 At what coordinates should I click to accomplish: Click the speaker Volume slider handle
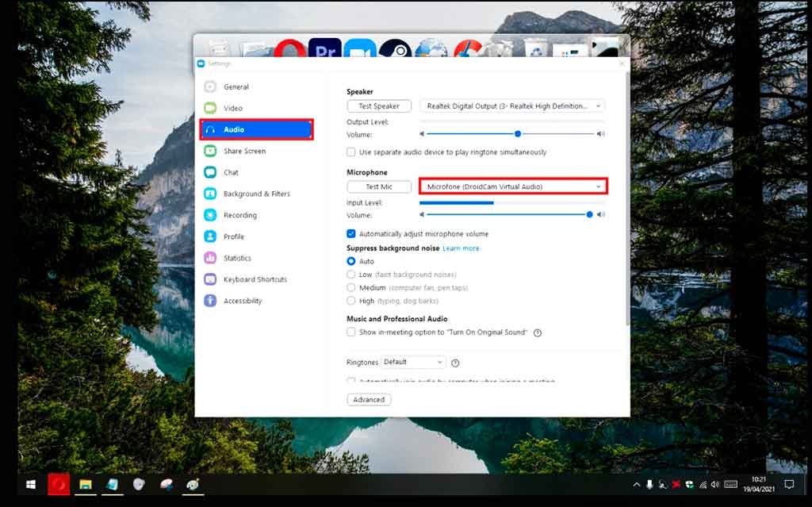pyautogui.click(x=518, y=134)
